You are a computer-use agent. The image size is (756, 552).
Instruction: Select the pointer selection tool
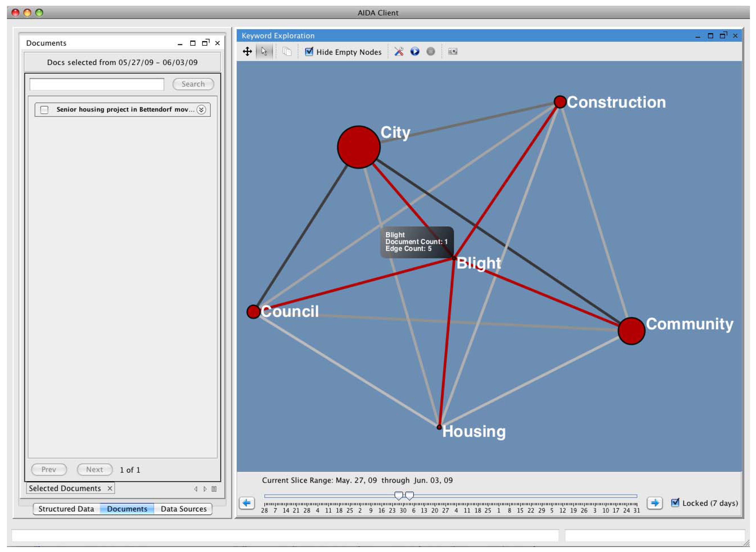(264, 51)
